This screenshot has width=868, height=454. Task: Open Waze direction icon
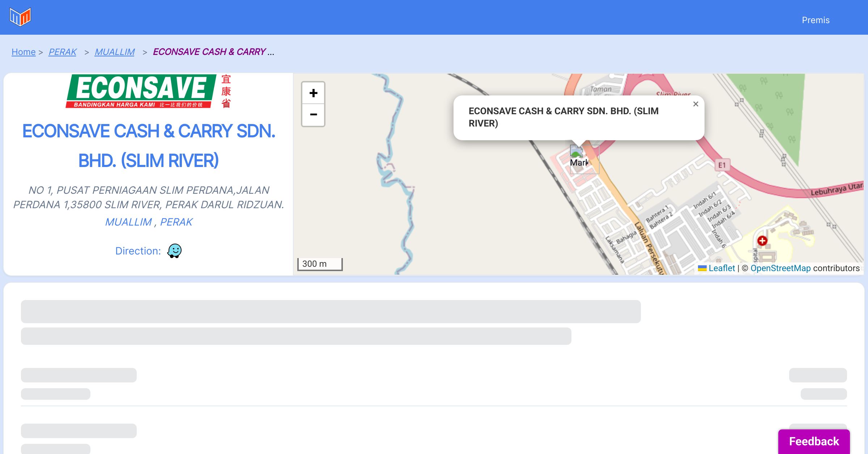(174, 250)
